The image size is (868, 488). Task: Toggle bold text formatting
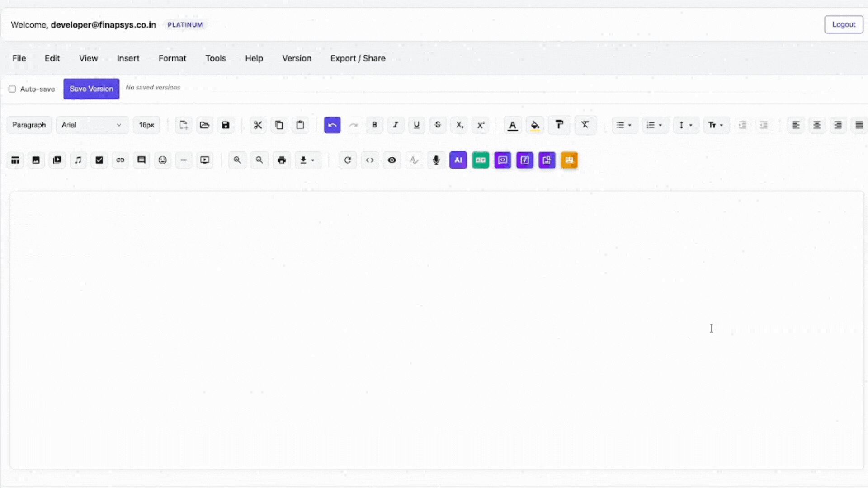[x=374, y=125]
